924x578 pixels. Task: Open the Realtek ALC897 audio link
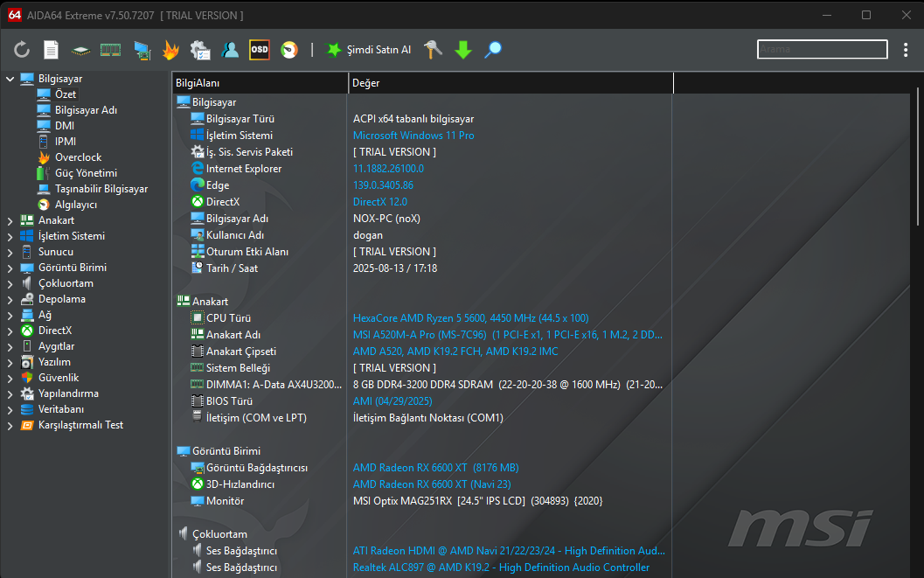[502, 568]
